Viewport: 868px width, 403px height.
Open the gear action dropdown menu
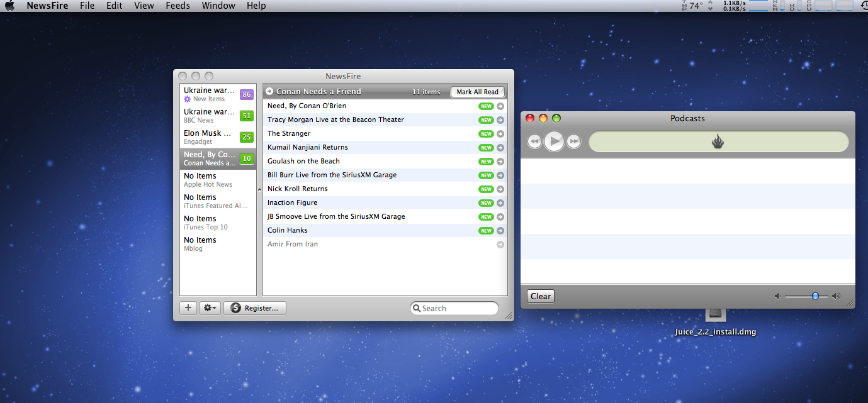[x=210, y=308]
